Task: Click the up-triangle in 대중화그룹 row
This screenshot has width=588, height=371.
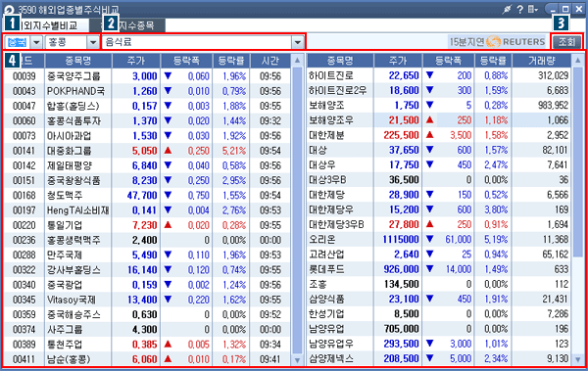Action: (168, 151)
